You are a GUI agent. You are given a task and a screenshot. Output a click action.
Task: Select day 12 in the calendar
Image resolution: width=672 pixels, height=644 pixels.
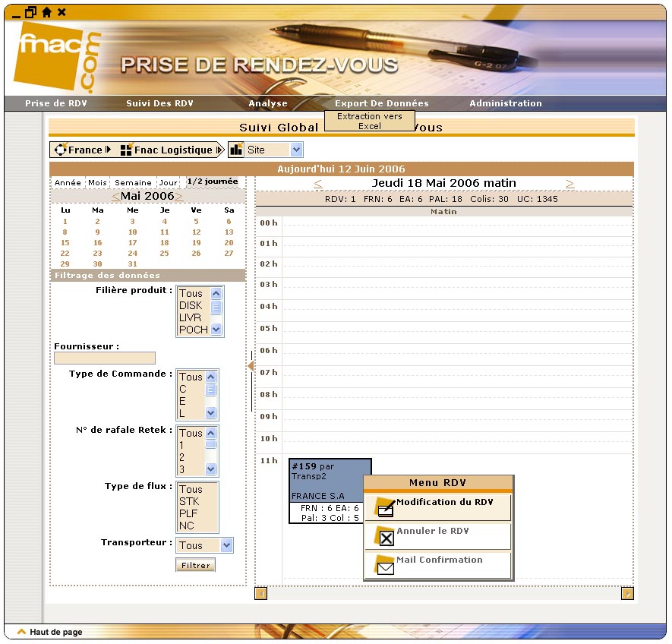197,232
